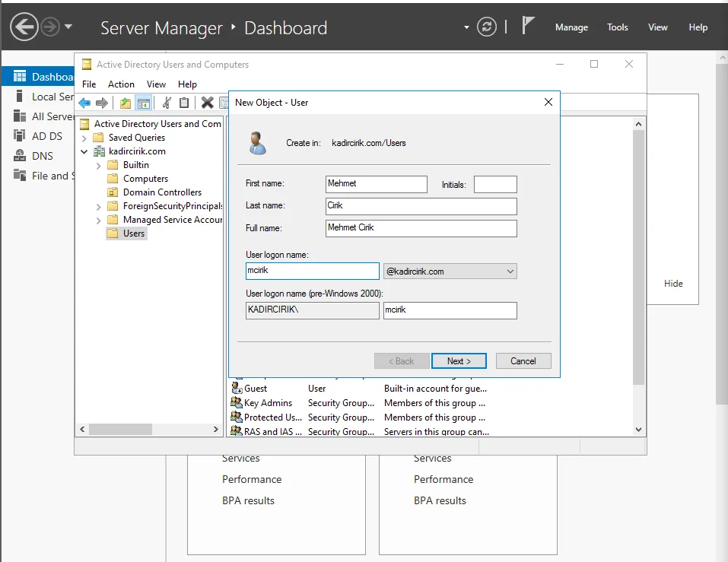Click the Key Admins group icon
The width and height of the screenshot is (728, 562).
tap(237, 402)
